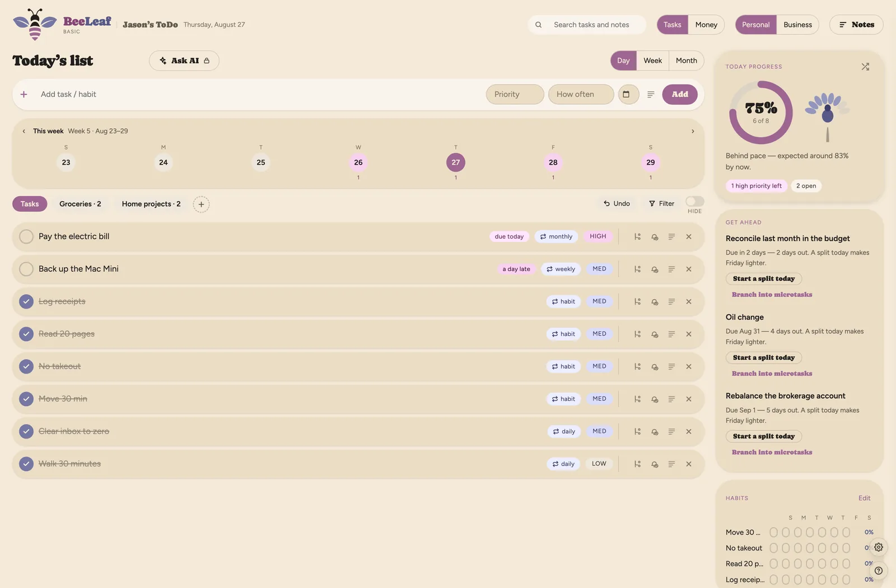The height and width of the screenshot is (588, 896).
Task: Check off Back up the Mac Mini
Action: [26, 269]
